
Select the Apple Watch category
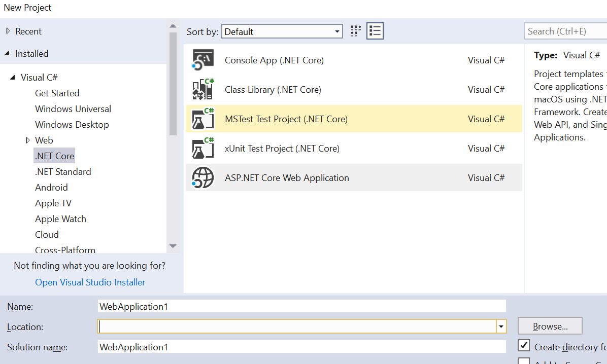[60, 219]
